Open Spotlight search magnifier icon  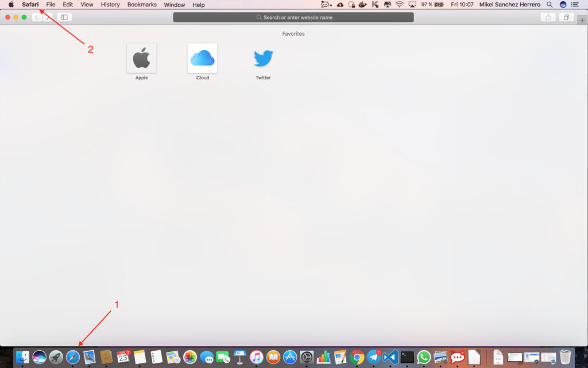pos(550,5)
